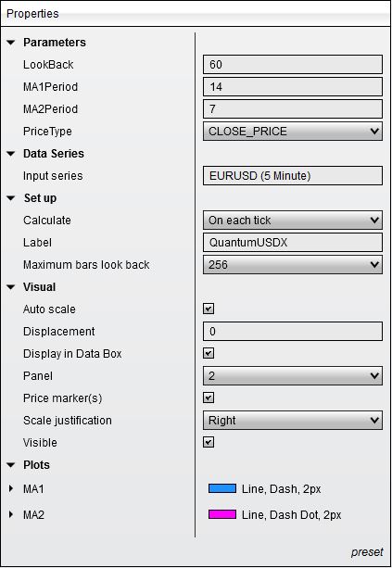Click the magenta MA2 color swatch

pyautogui.click(x=222, y=514)
